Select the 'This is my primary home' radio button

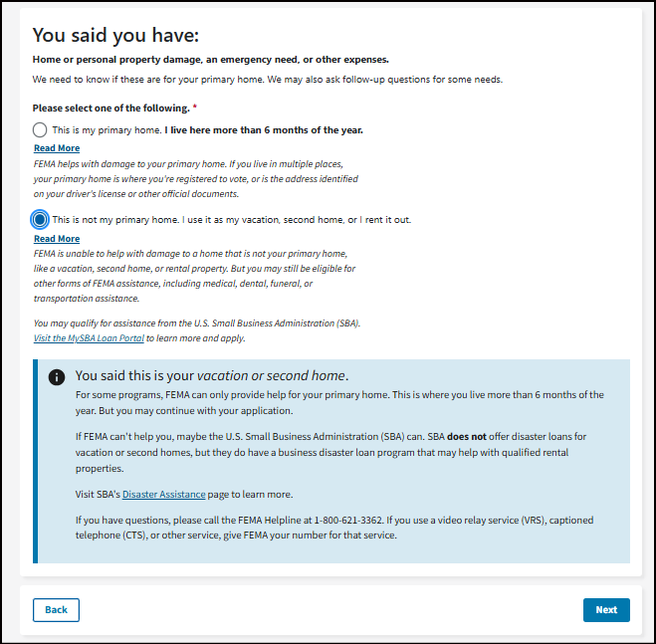pos(40,130)
